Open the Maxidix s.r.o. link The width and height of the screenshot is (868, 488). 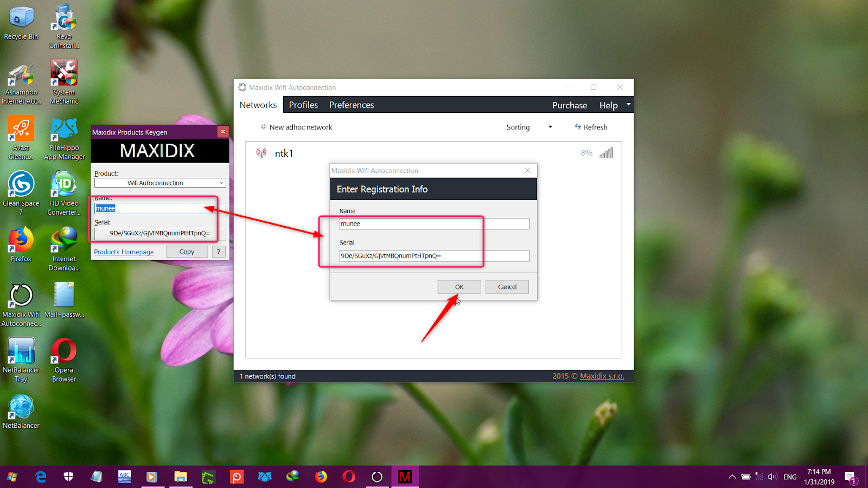pyautogui.click(x=602, y=376)
